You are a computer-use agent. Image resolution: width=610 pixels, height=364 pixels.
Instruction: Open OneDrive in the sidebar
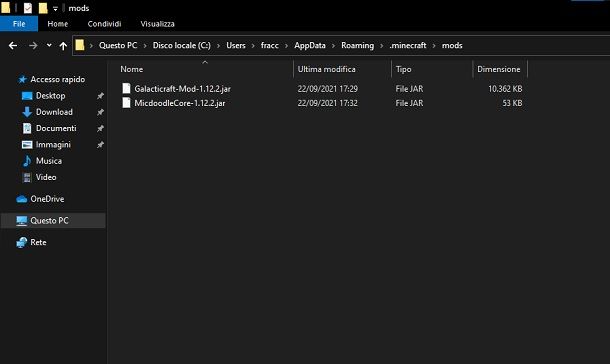(x=47, y=199)
